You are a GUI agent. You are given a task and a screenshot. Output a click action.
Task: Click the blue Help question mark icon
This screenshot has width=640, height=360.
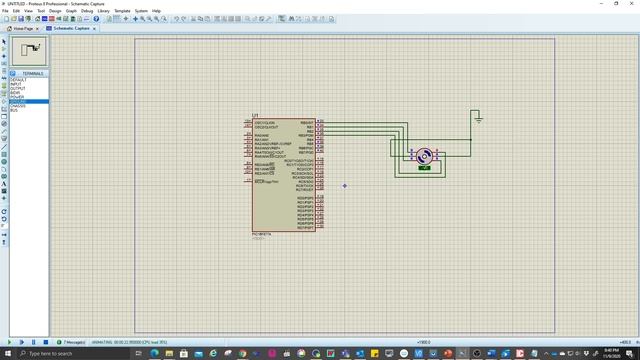coord(96,19)
